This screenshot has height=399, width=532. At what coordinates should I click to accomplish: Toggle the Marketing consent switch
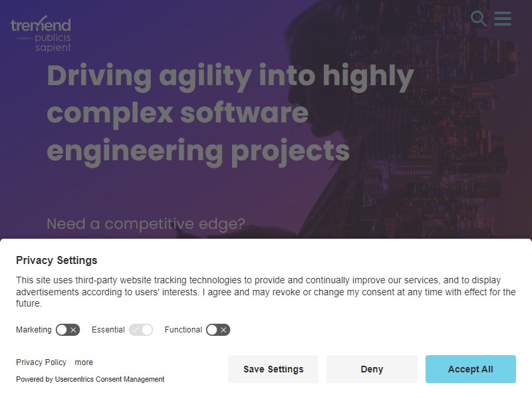click(68, 330)
